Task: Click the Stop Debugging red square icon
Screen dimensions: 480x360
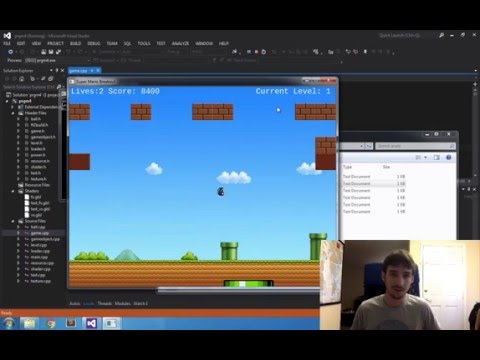Action: coord(256,52)
